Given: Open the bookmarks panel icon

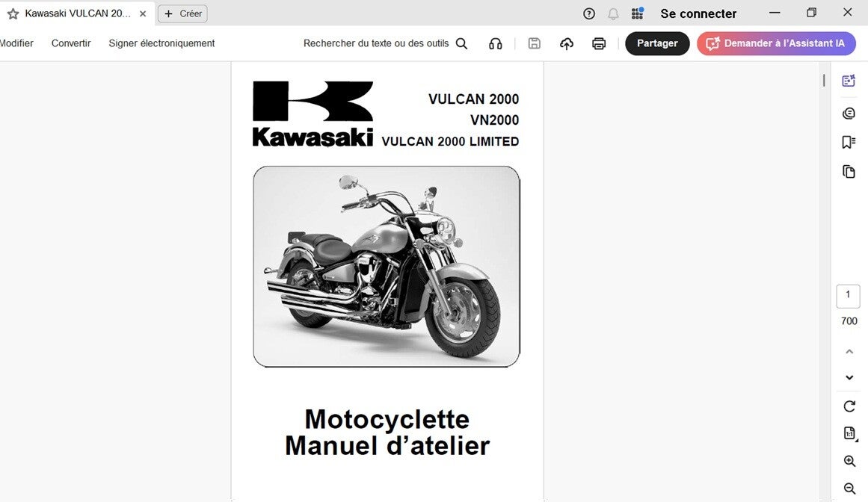Looking at the screenshot, I should (849, 142).
